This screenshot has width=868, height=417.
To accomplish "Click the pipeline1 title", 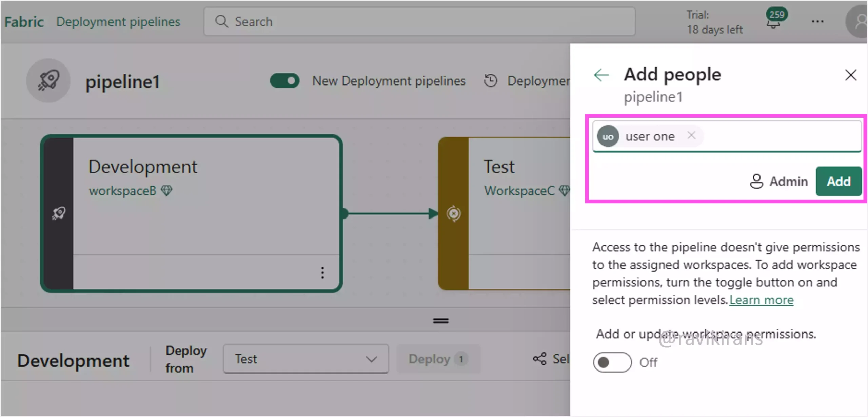I will (122, 82).
